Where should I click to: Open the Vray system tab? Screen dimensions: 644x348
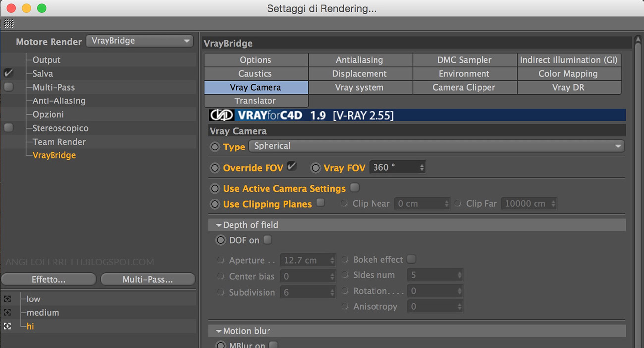tap(360, 87)
